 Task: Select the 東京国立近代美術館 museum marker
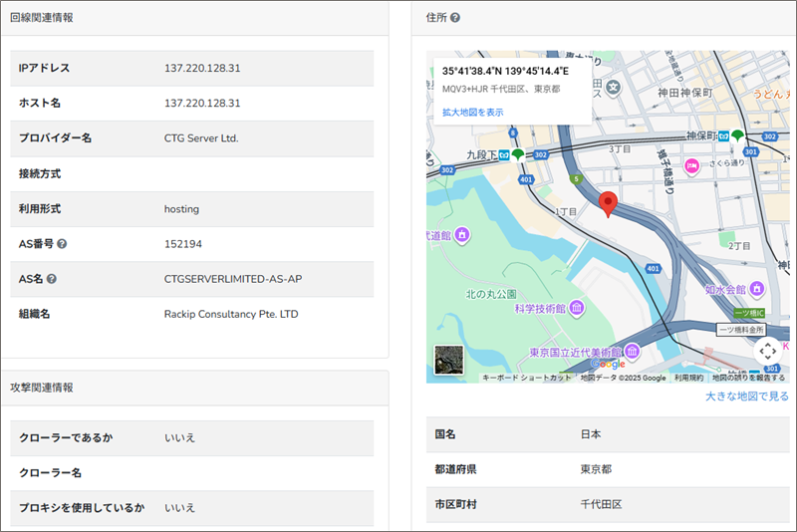coord(632,352)
